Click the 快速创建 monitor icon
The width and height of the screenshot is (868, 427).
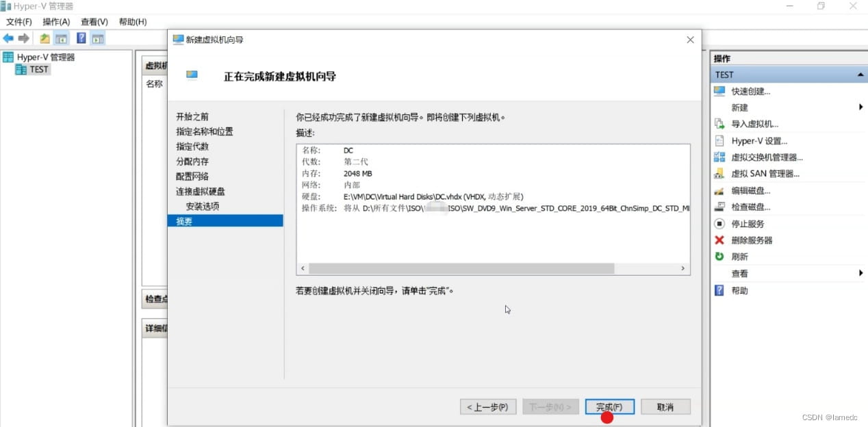[719, 91]
